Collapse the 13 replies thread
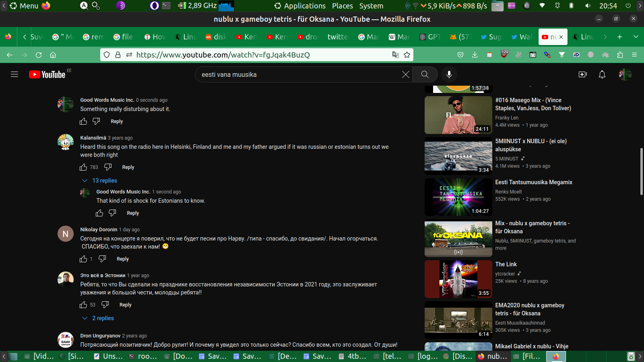This screenshot has width=644, height=362. [99, 181]
